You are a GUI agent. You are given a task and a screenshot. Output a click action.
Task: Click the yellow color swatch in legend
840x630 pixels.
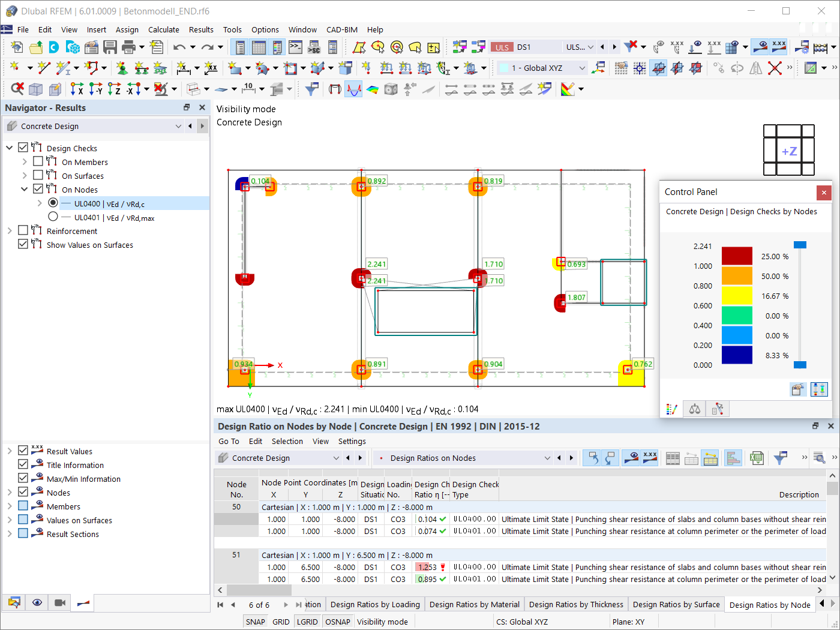tap(737, 296)
